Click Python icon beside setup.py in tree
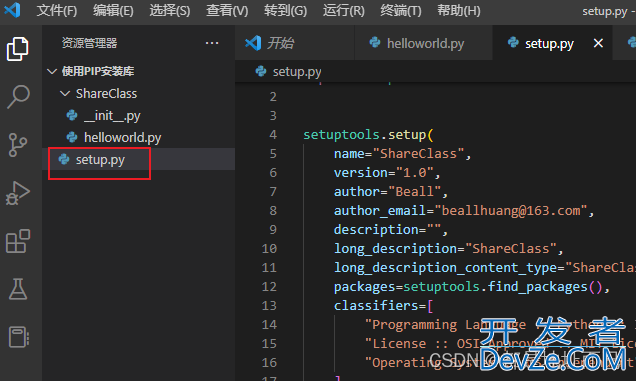 point(64,159)
